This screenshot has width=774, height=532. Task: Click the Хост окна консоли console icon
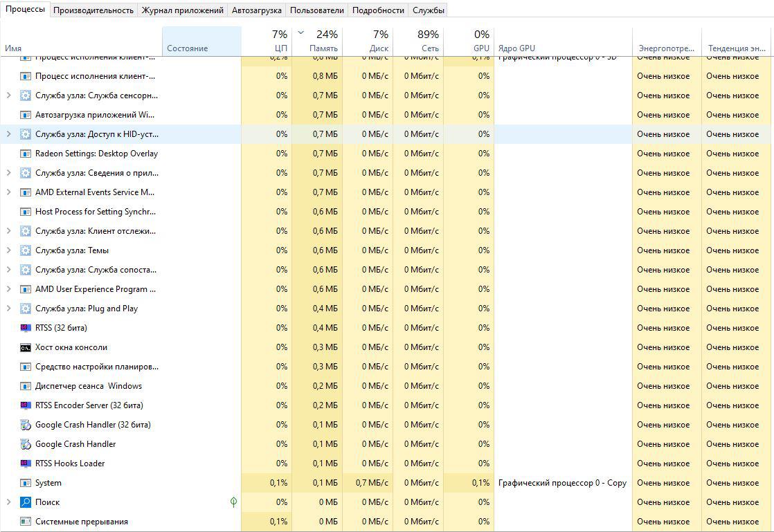[26, 347]
